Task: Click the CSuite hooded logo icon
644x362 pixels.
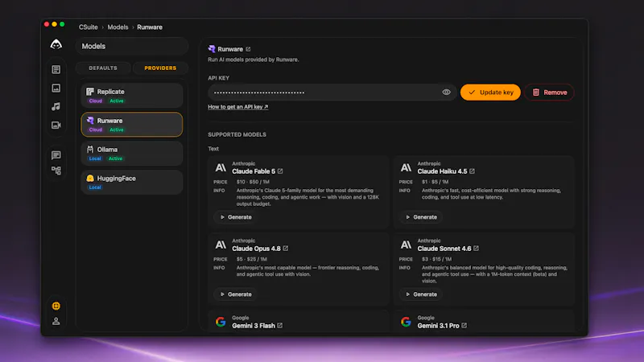Action: (x=56, y=44)
